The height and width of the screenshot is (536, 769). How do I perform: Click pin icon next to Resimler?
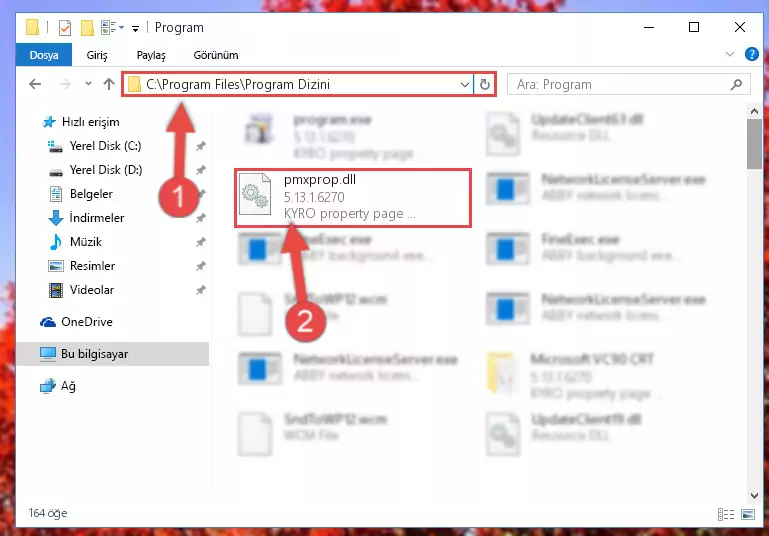[x=201, y=266]
